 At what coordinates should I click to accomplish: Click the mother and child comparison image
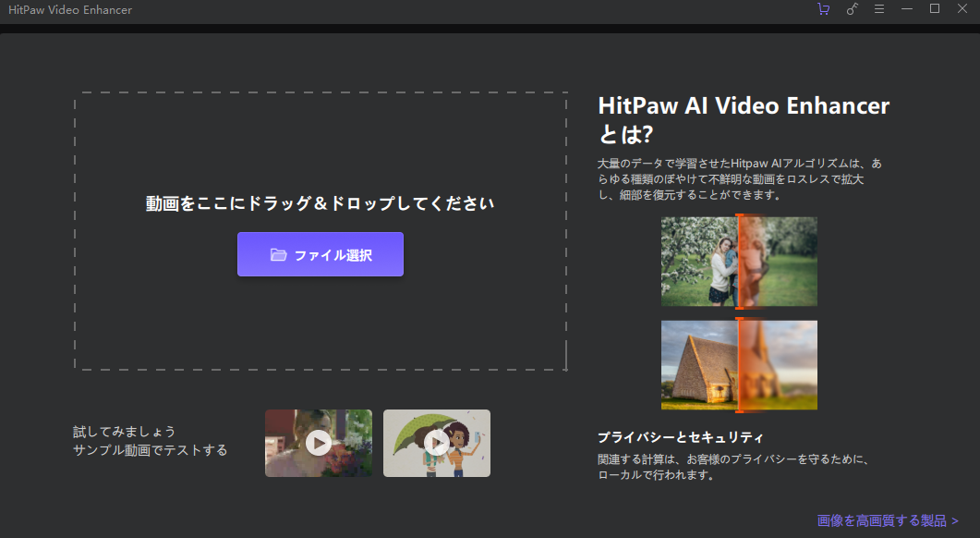pyautogui.click(x=739, y=262)
